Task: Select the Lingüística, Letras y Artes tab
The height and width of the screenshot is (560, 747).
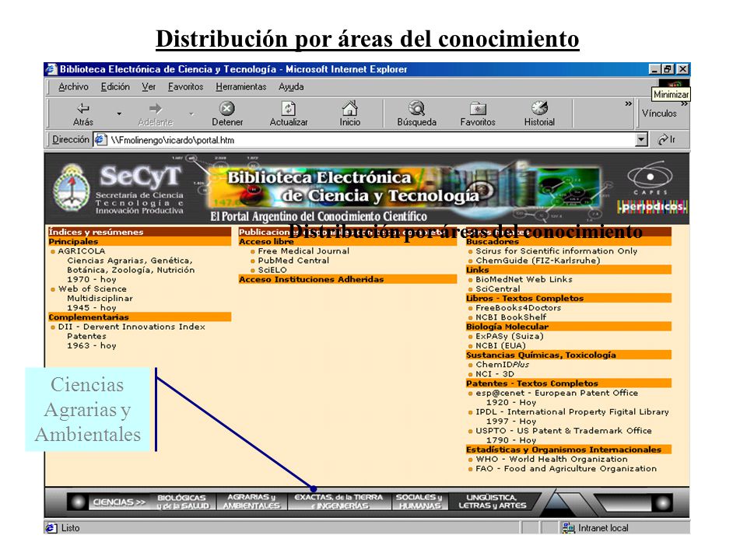Action: [x=492, y=502]
